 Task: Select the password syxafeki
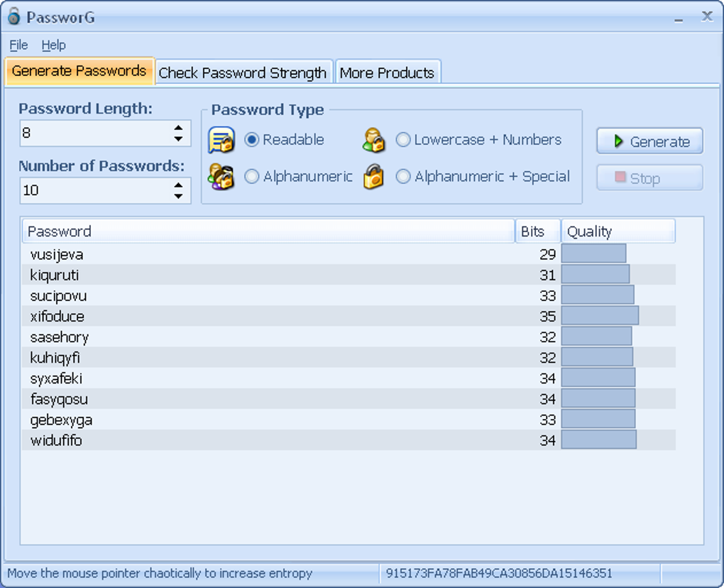[x=56, y=379]
